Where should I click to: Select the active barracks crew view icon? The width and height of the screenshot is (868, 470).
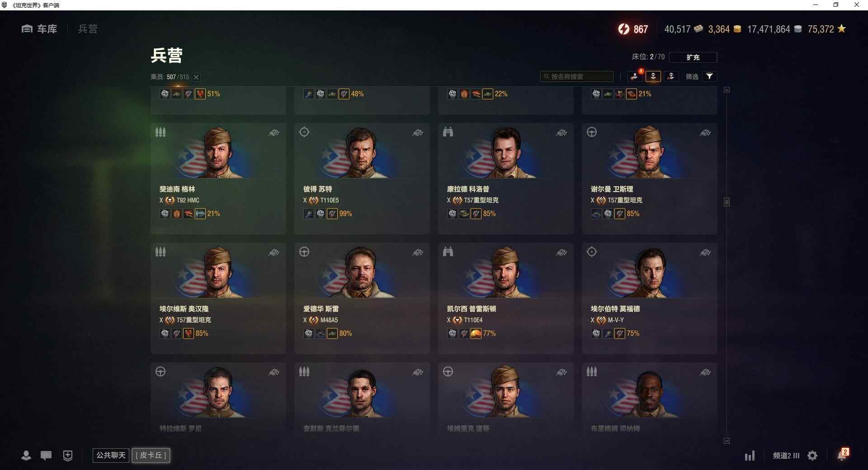653,76
